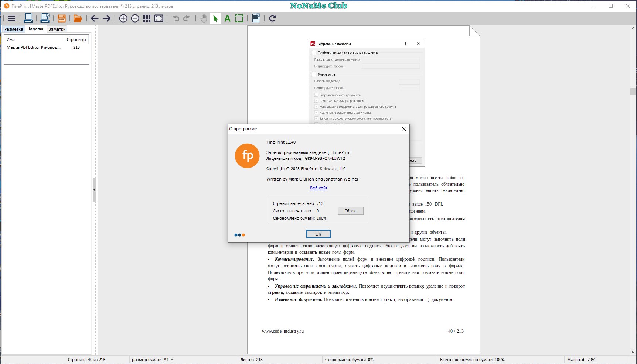Click the refresh circular arrow icon
This screenshot has height=364, width=637.
click(x=273, y=18)
